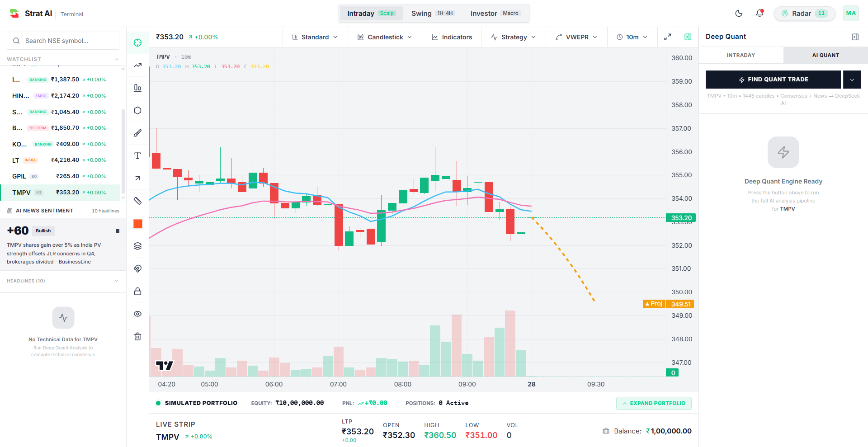
Task: Select the trend line drawing tool
Action: click(x=138, y=66)
